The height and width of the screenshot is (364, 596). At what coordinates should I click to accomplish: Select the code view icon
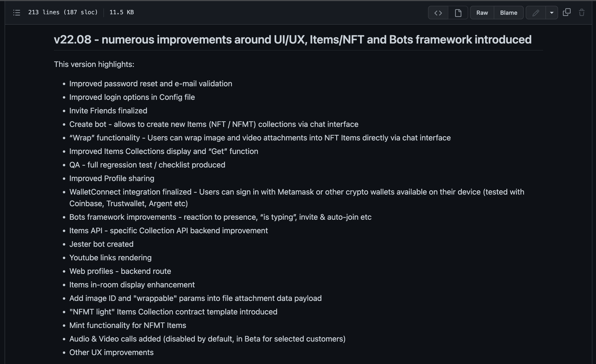pyautogui.click(x=438, y=12)
